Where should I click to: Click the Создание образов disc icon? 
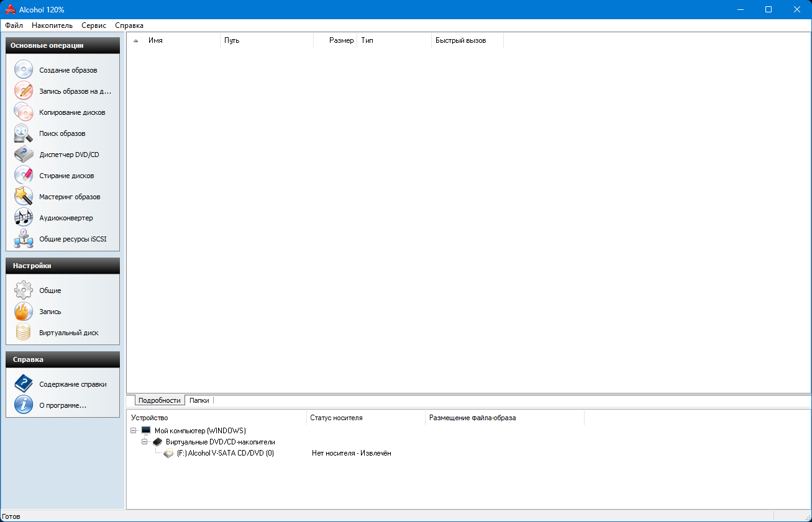tap(24, 70)
